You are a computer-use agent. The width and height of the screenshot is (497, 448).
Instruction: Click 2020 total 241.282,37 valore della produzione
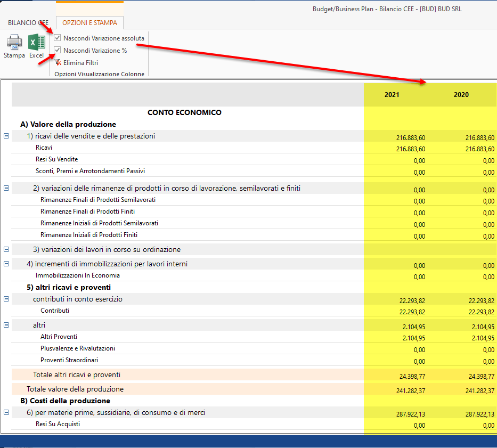coord(480,390)
